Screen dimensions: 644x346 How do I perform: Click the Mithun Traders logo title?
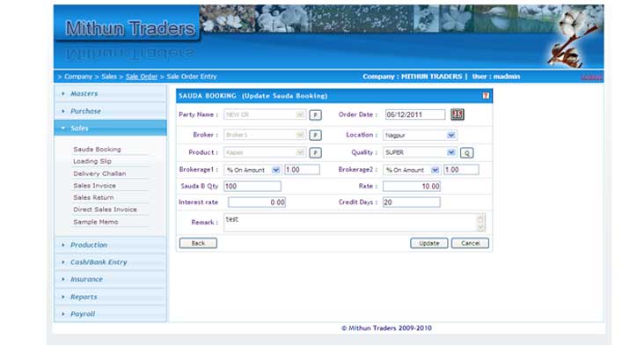click(130, 28)
